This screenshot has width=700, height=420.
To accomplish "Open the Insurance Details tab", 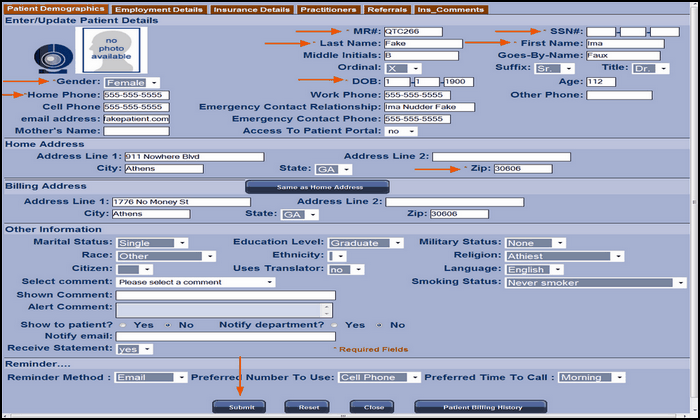I will click(252, 9).
